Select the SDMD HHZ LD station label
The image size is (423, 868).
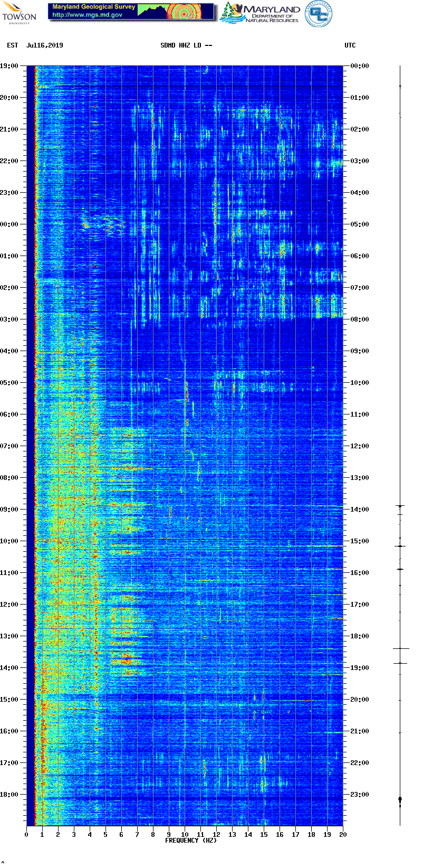pos(181,45)
